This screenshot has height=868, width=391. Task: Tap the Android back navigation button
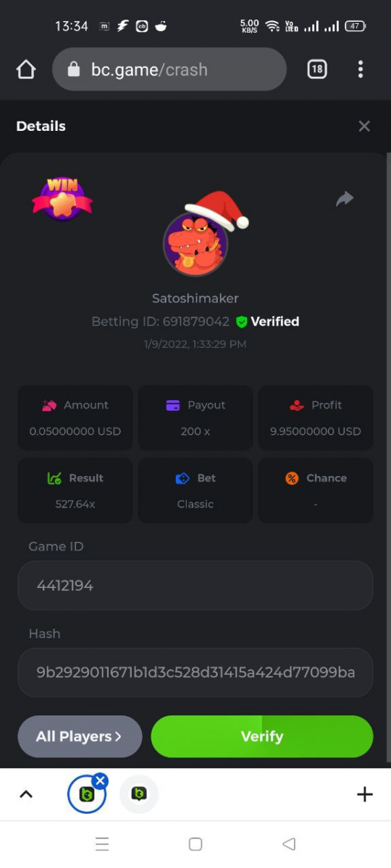point(289,844)
